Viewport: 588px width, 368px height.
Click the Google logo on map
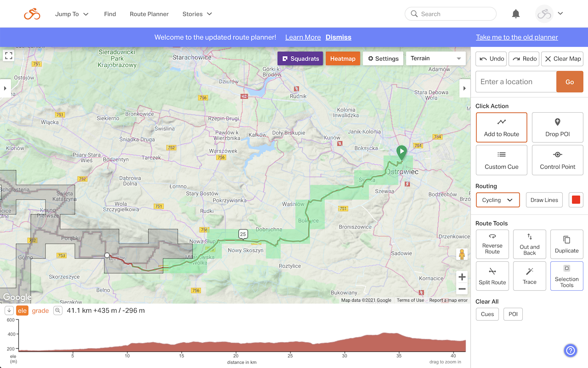click(x=17, y=297)
